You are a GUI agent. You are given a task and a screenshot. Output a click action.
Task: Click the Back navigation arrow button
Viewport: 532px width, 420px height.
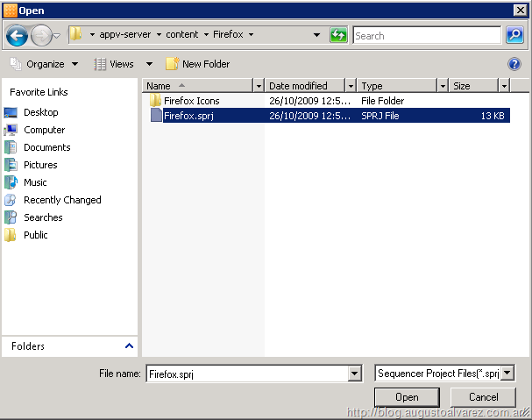pyautogui.click(x=17, y=36)
